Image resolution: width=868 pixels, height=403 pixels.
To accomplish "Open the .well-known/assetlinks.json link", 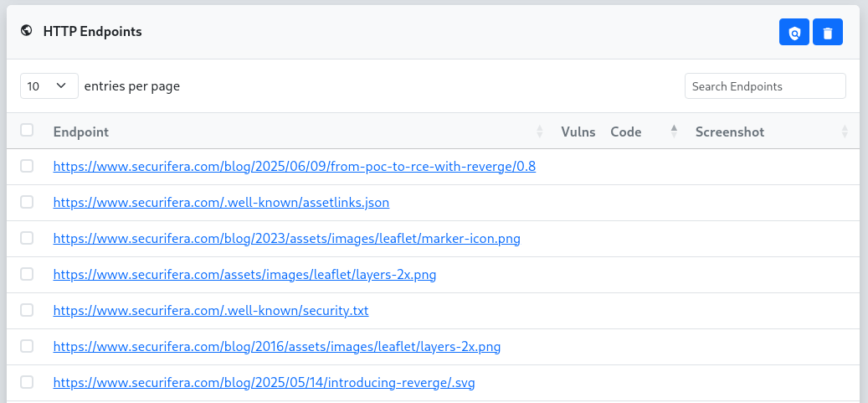I will tap(221, 202).
